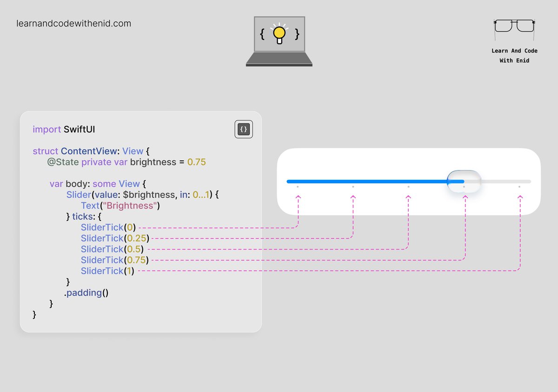The height and width of the screenshot is (392, 558).
Task: Select the SliderTick(0.25) code line
Action: (x=114, y=238)
